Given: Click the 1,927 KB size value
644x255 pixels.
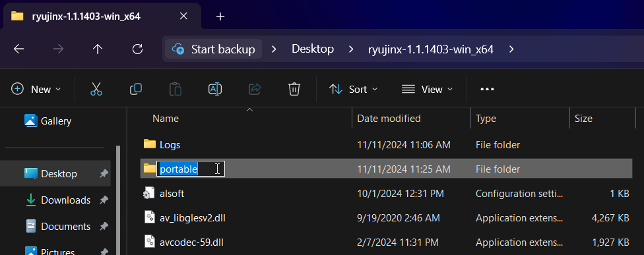Looking at the screenshot, I should pyautogui.click(x=611, y=242).
